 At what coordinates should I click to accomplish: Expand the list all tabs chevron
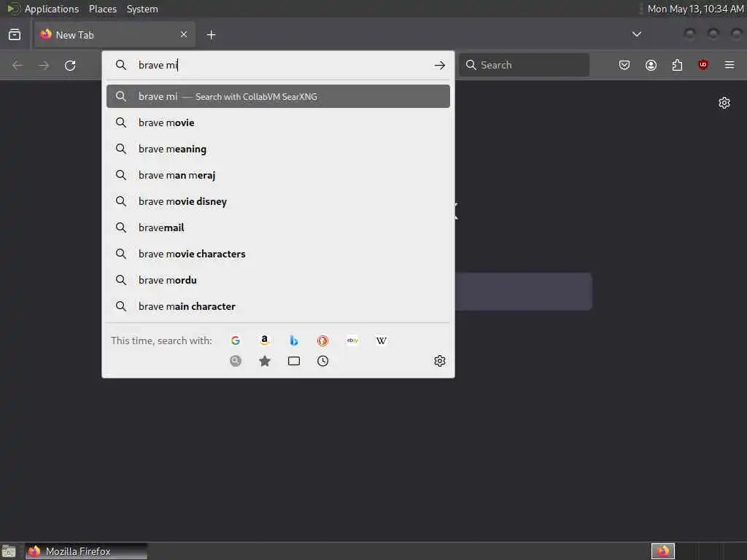point(636,34)
